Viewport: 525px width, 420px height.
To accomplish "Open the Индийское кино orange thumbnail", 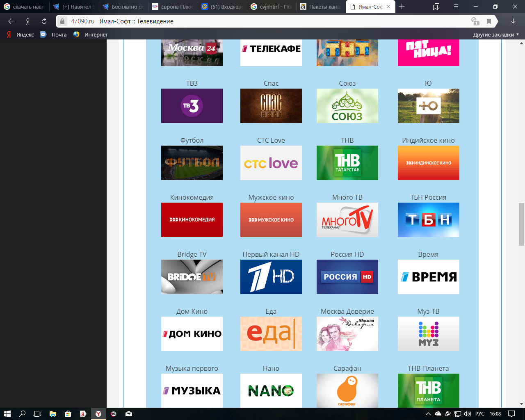I will [x=429, y=163].
